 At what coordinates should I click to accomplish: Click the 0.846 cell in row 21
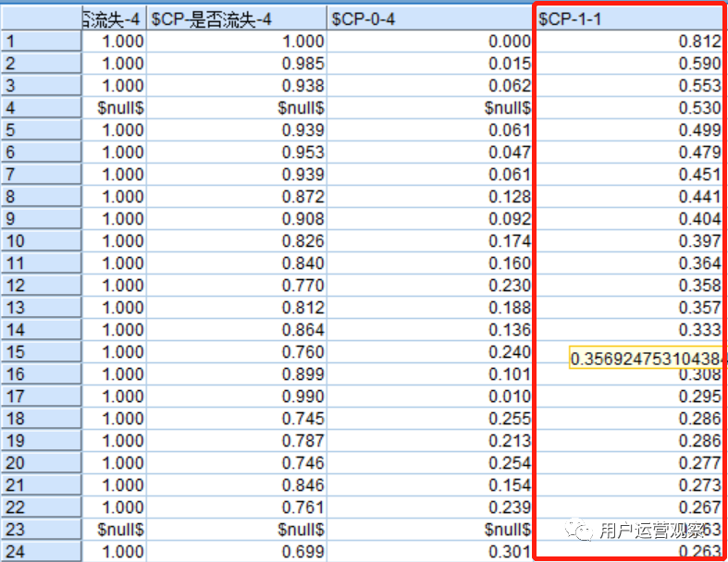(x=237, y=485)
